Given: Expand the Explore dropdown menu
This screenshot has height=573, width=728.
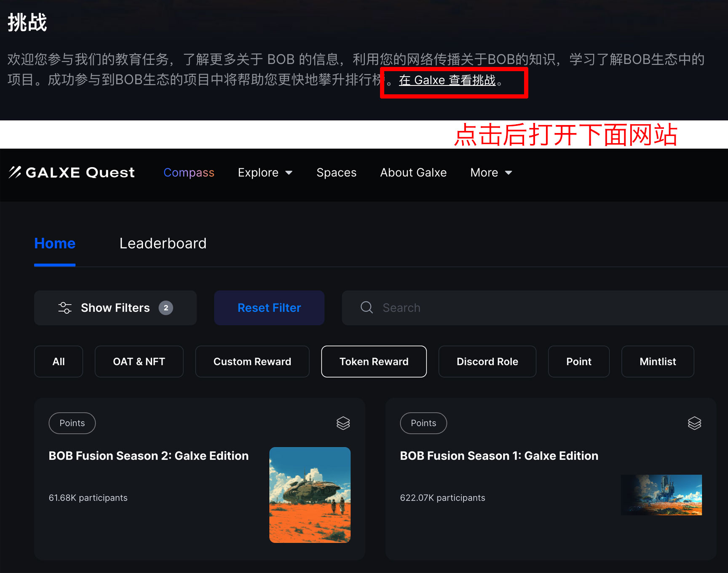Looking at the screenshot, I should (265, 173).
